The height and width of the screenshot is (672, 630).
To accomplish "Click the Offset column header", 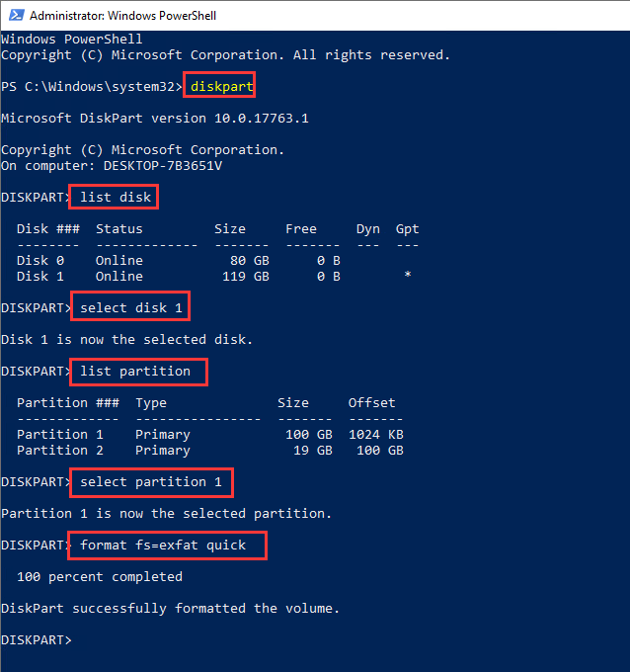I will 371,403.
